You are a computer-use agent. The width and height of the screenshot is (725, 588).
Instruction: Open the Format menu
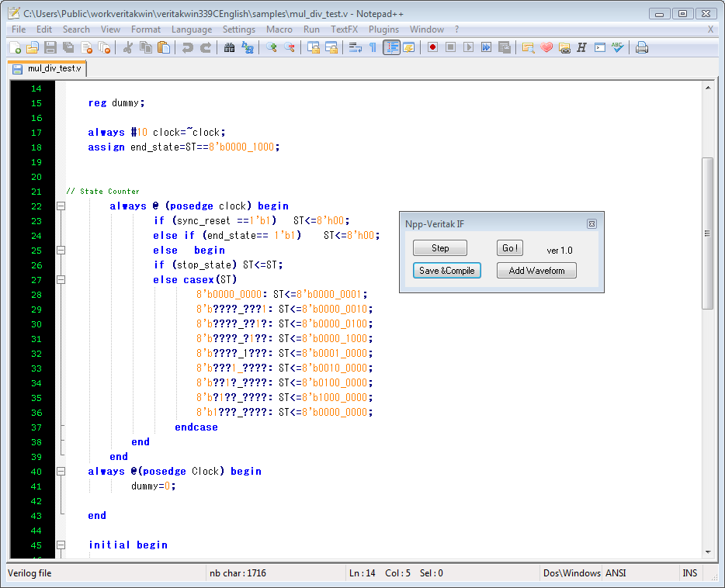click(x=146, y=29)
